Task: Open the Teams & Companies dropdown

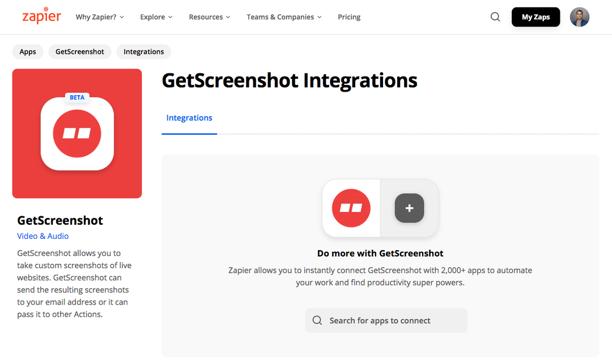Action: click(x=283, y=17)
